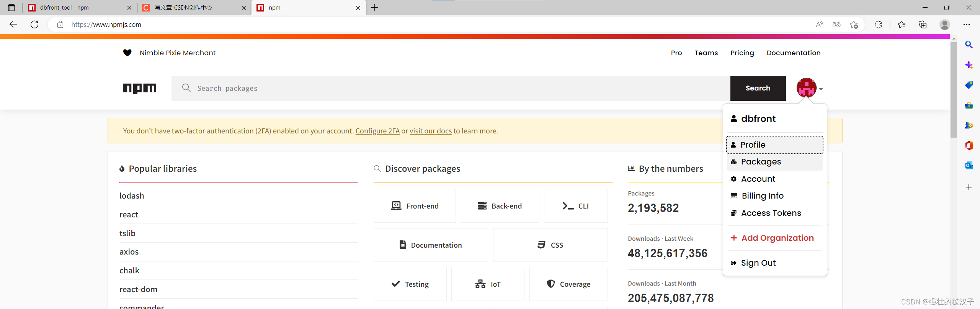This screenshot has height=309, width=980.
Task: Open Access Tokens from the user menu
Action: click(774, 213)
